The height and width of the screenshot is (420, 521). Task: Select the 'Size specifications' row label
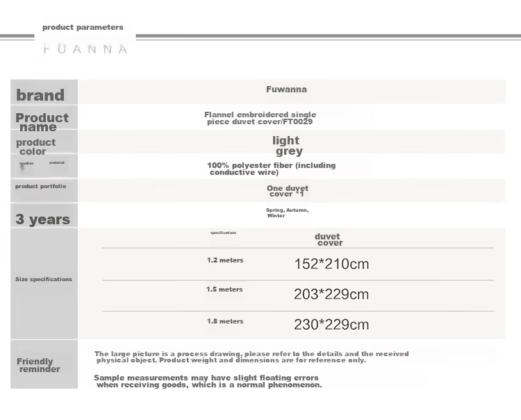44,279
